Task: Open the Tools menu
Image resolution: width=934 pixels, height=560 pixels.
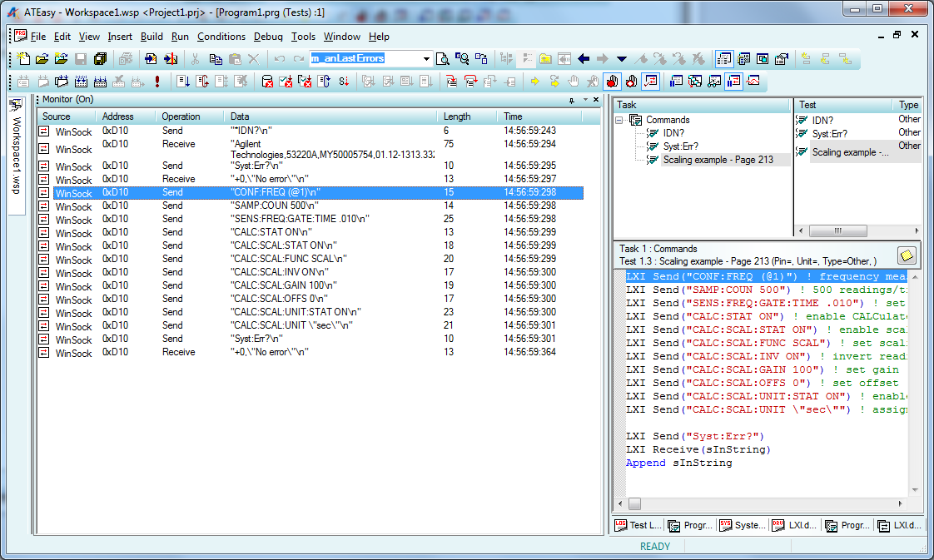Action: click(x=303, y=37)
